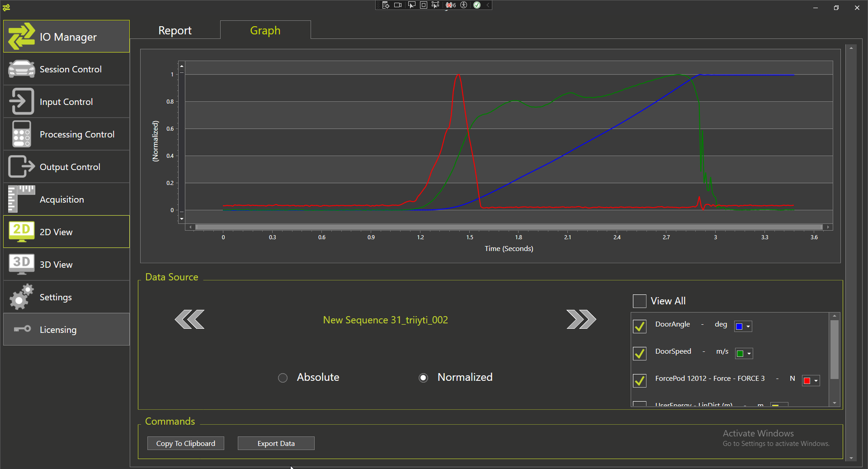Viewport: 868px width, 469px height.
Task: Open the Input Control icon
Action: click(21, 102)
